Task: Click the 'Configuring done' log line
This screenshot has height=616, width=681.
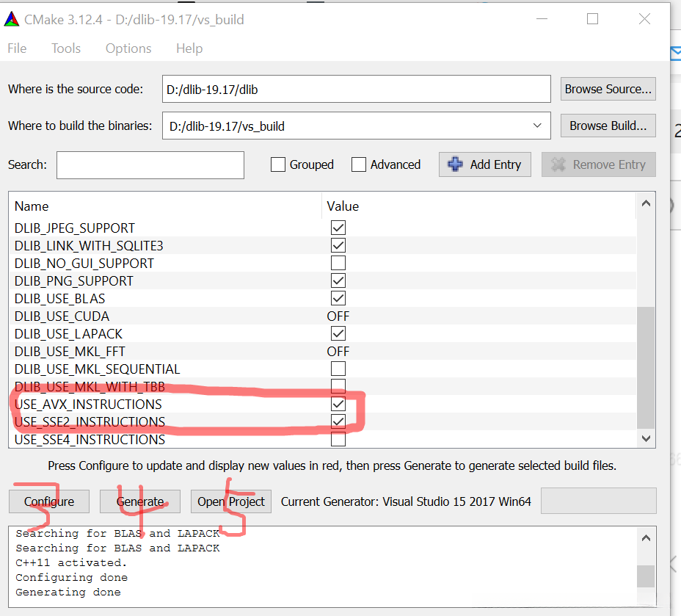Action: 72,577
